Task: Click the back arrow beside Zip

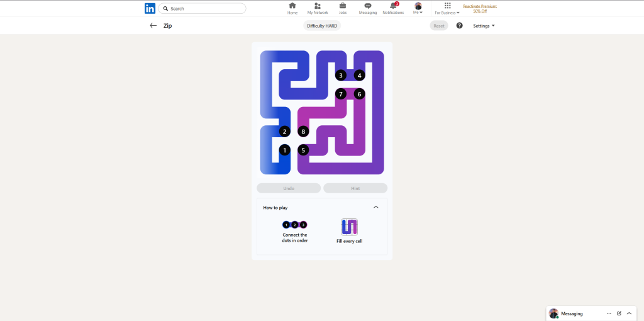Action: [x=153, y=25]
